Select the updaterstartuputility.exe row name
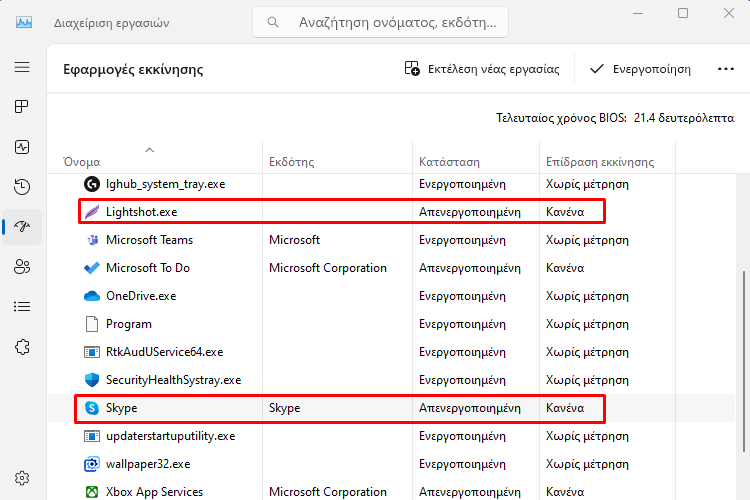 [171, 436]
